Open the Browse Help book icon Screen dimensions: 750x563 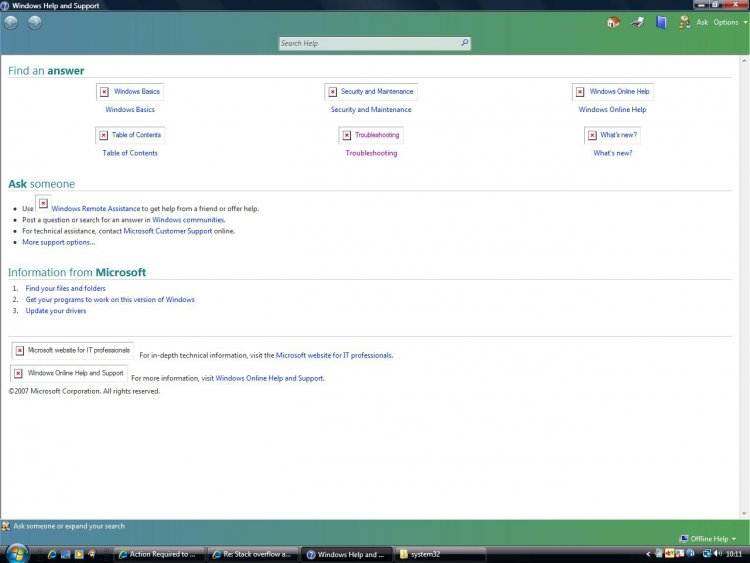pyautogui.click(x=661, y=22)
